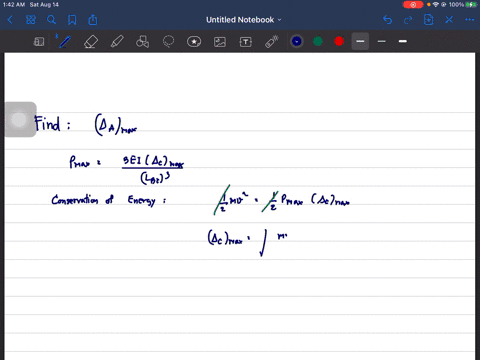Tap the clock showing 1:42 AM
The image size is (480, 360).
[x=14, y=5]
